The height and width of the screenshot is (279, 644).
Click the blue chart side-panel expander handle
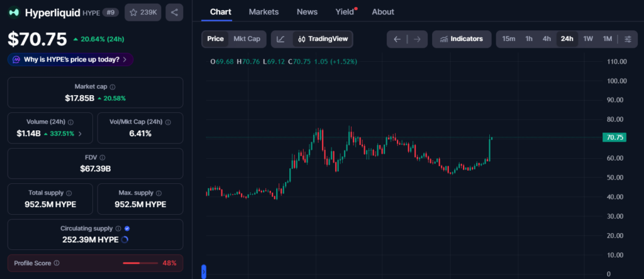[x=204, y=271]
